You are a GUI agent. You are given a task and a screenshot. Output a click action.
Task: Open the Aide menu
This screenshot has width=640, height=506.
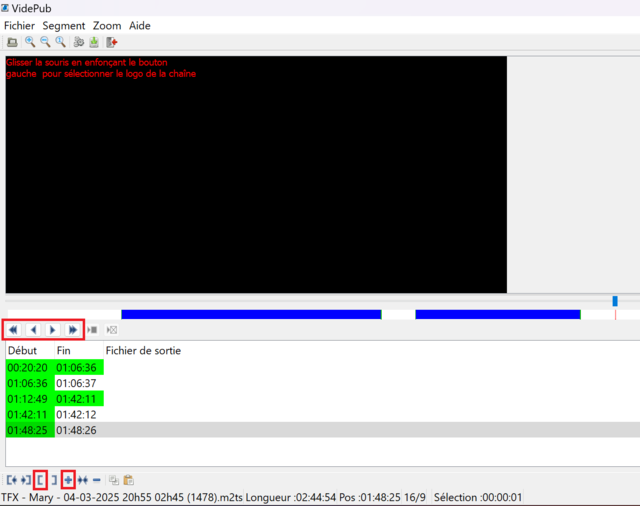tap(140, 26)
